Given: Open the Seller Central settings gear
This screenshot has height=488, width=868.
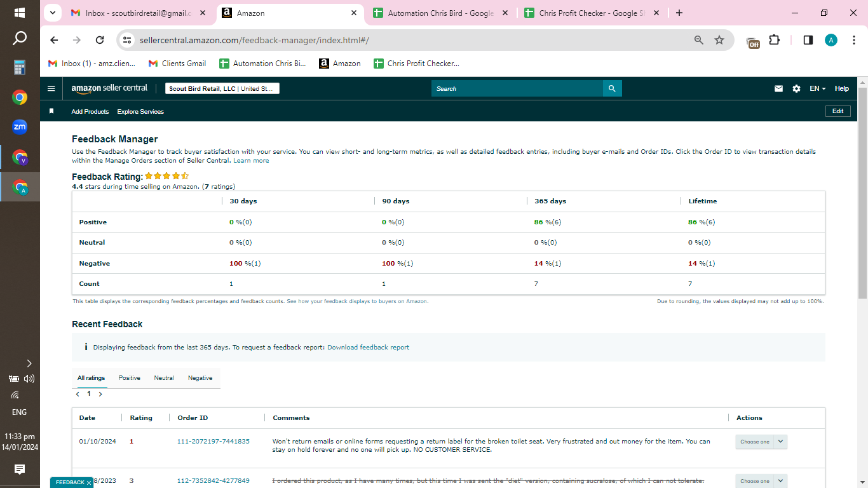Looking at the screenshot, I should (x=796, y=89).
